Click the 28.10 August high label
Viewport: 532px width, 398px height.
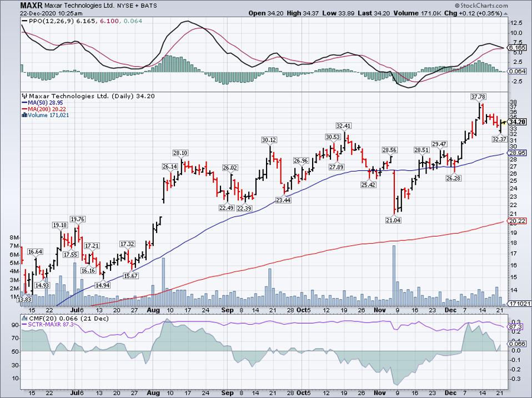(x=180, y=153)
